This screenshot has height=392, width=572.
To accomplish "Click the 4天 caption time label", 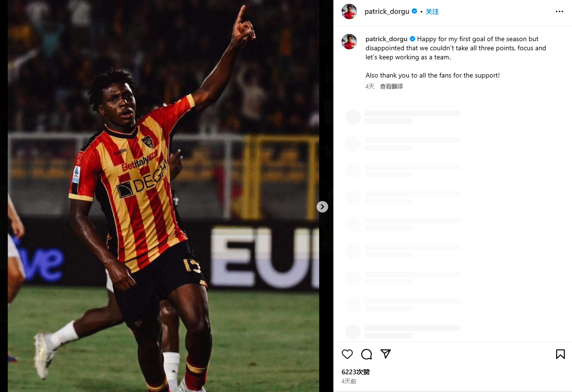I will click(370, 86).
